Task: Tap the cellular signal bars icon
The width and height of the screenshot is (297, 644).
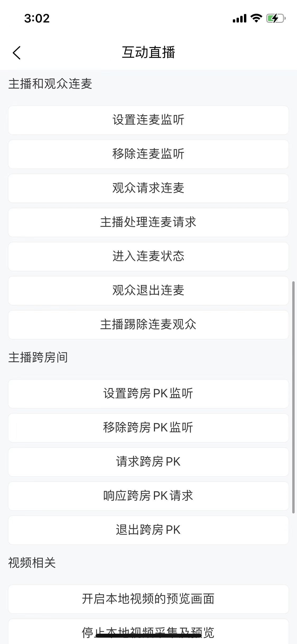Action: pos(239,19)
